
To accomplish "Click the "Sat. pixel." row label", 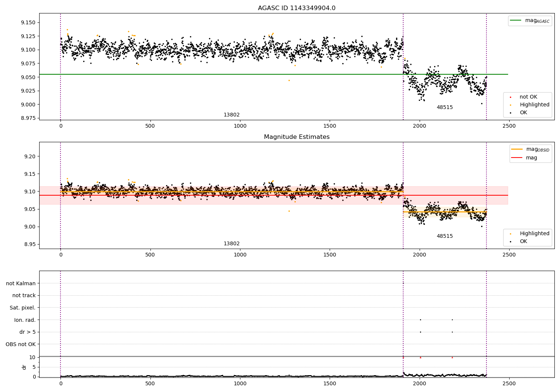I will pos(23,308).
